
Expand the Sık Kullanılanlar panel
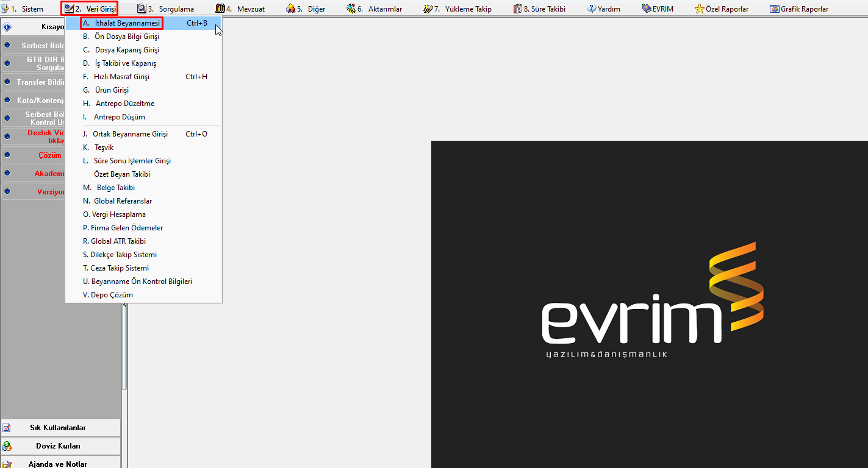point(60,428)
